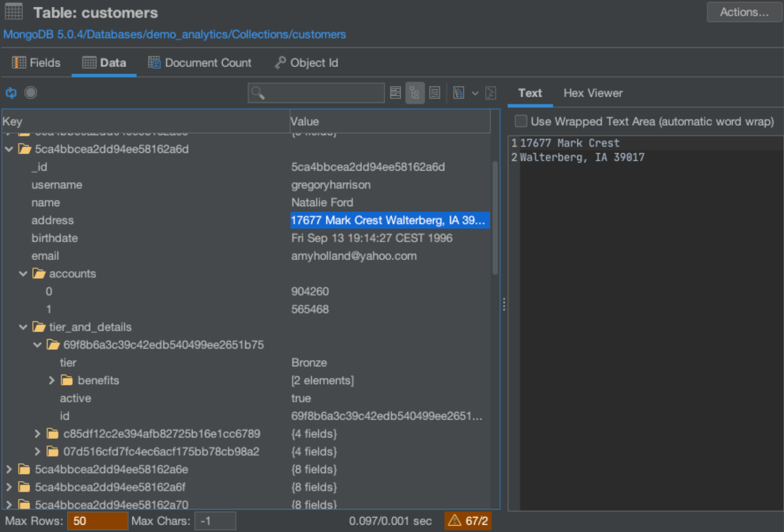The image size is (784, 532).
Task: Open the Fields tab
Action: click(x=36, y=62)
